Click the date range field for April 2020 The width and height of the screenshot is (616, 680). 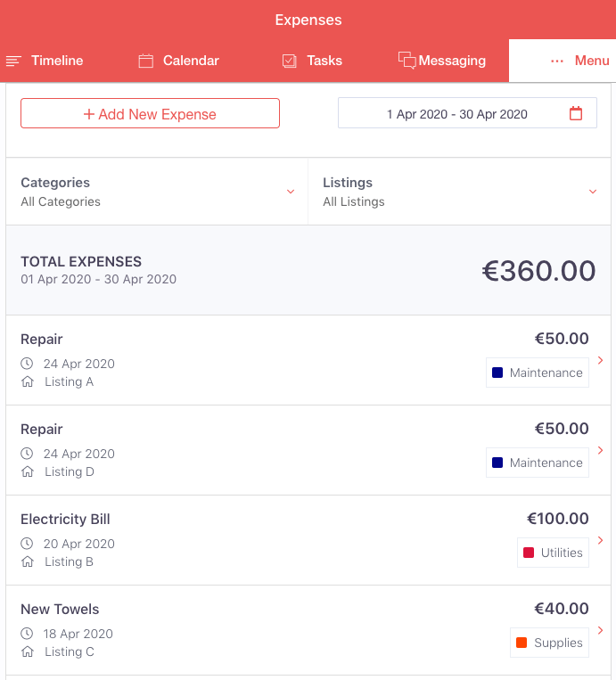pos(467,113)
